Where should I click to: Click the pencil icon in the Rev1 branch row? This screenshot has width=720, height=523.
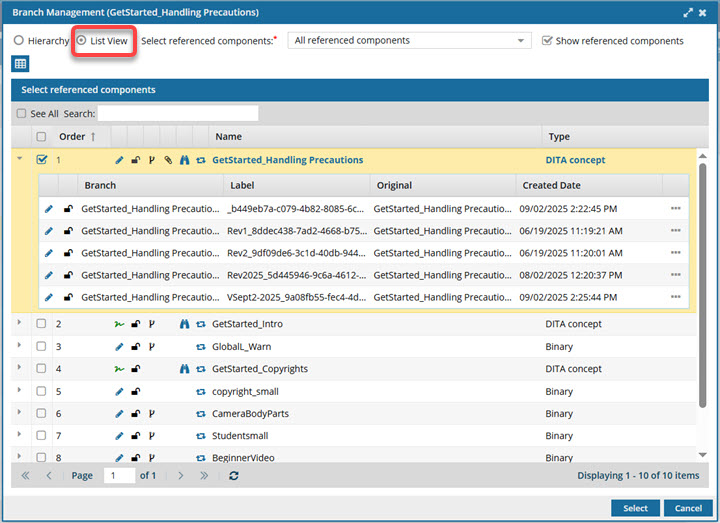click(x=49, y=230)
